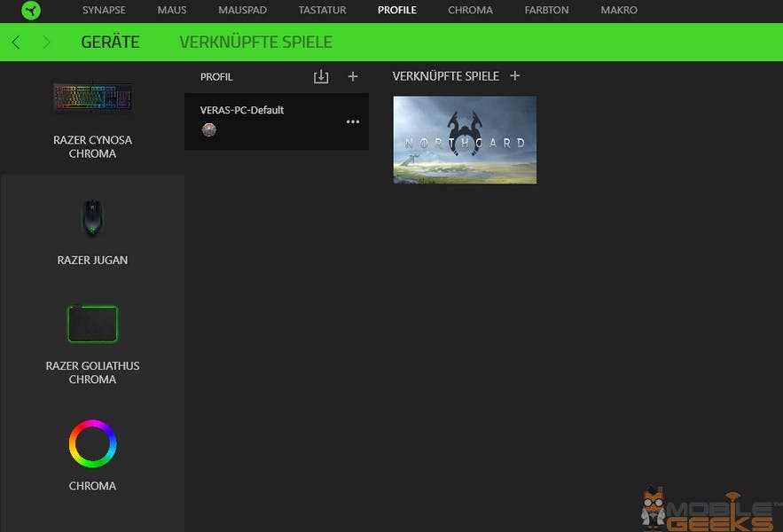Click the RAZER GOLIATHUS CHROMA label
This screenshot has width=783, height=532.
tap(92, 372)
